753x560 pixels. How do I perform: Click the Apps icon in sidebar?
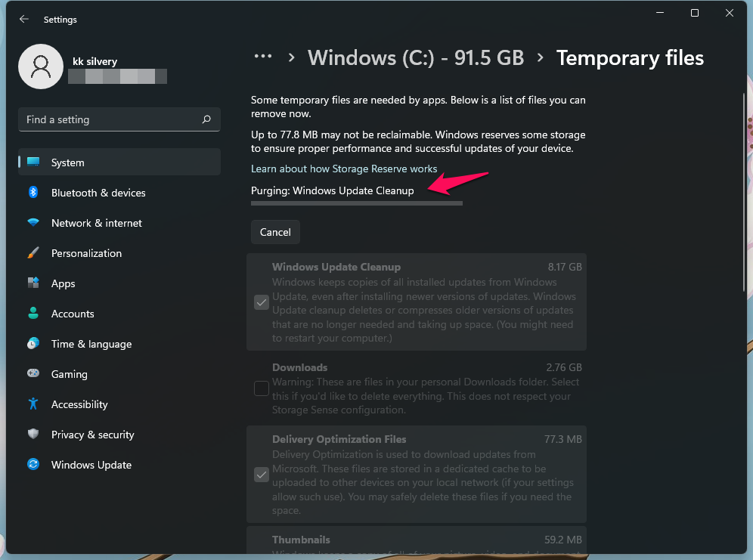pos(33,283)
